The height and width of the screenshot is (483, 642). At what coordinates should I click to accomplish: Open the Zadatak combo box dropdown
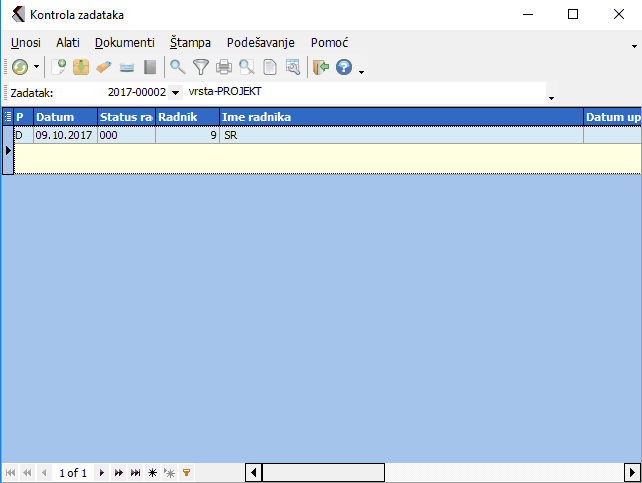point(176,93)
